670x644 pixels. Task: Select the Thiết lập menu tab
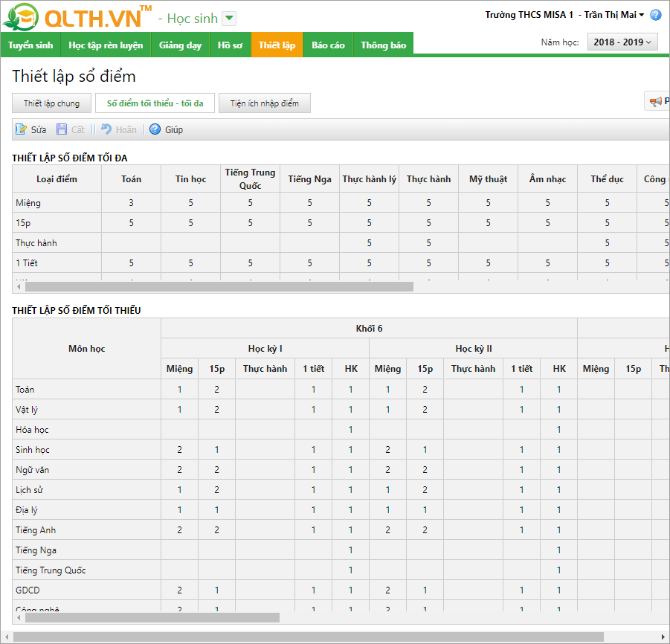(x=277, y=45)
